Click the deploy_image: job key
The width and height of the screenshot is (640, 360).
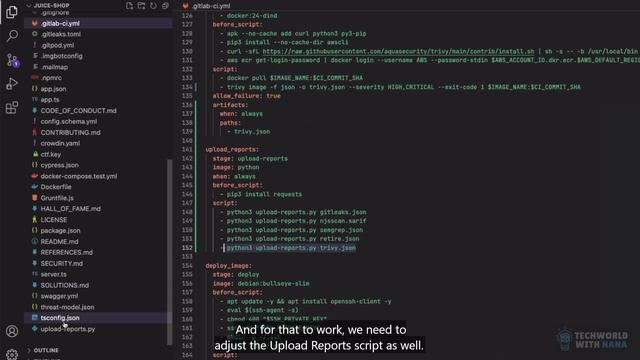[x=229, y=266]
